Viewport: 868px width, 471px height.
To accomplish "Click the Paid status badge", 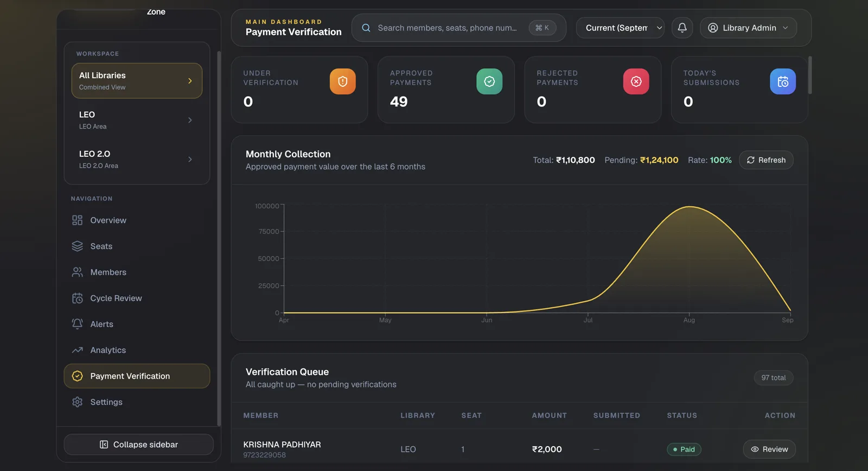I will pyautogui.click(x=684, y=449).
